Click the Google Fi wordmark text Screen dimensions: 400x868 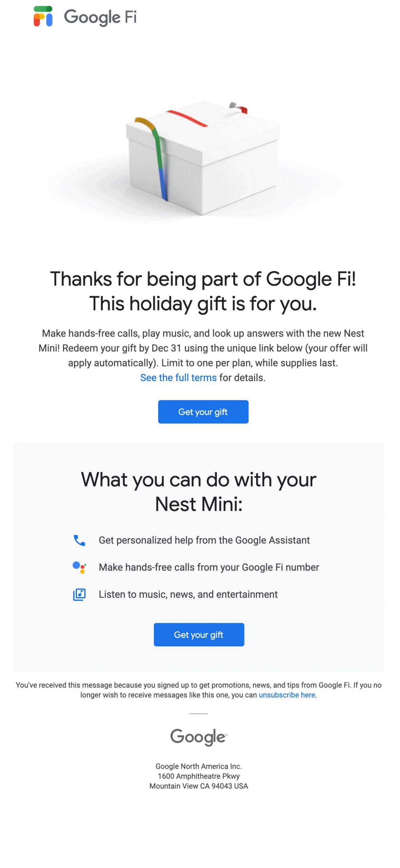click(100, 17)
